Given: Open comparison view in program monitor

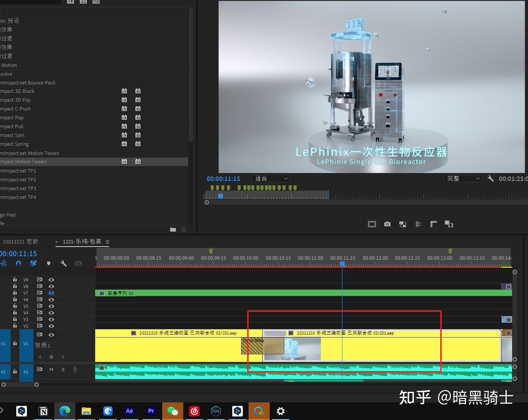Looking at the screenshot, I should 403,224.
